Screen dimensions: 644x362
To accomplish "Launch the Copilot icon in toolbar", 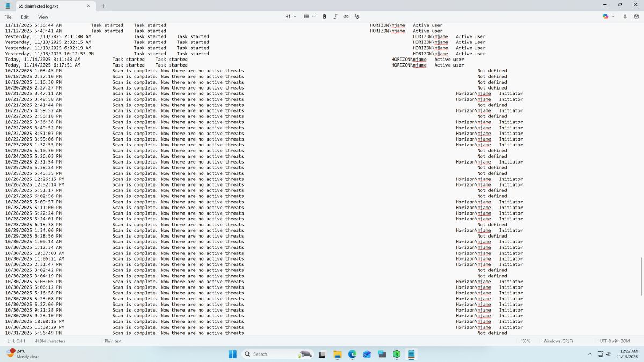I will [x=605, y=17].
